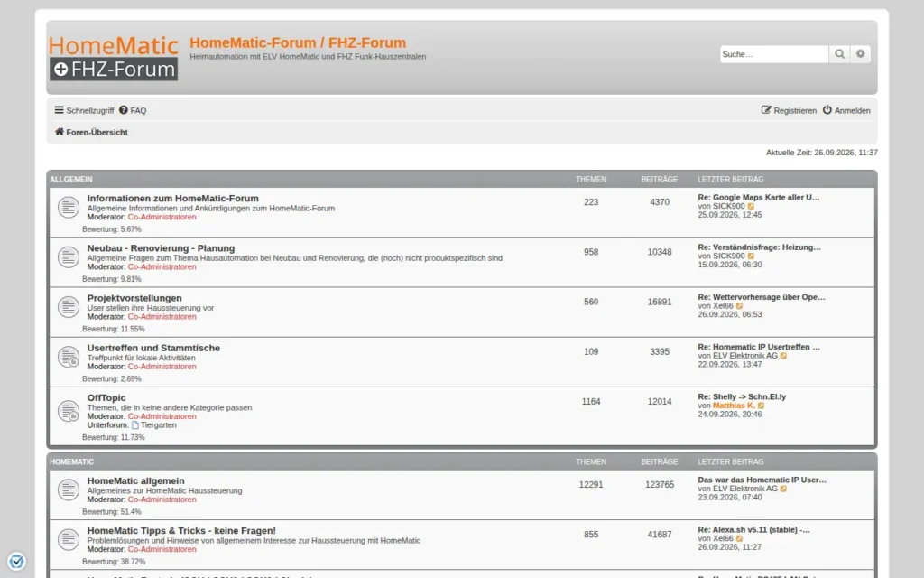Click the HomeMatic-Forum / FHZ-Forum title

point(298,43)
